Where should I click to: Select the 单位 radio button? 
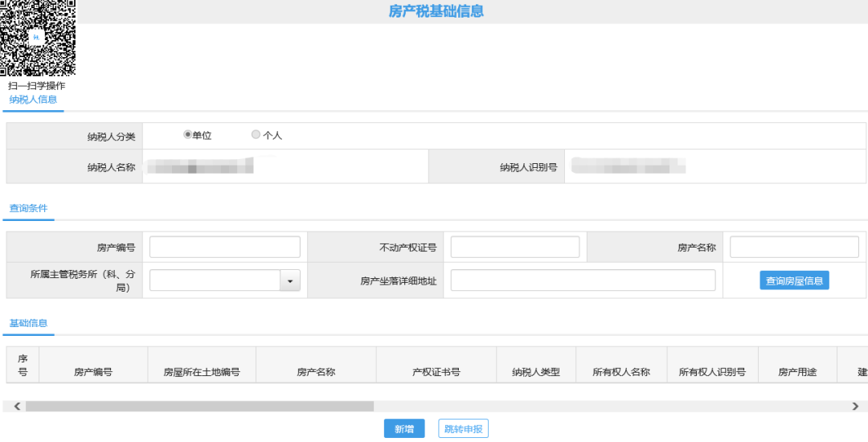(x=188, y=135)
